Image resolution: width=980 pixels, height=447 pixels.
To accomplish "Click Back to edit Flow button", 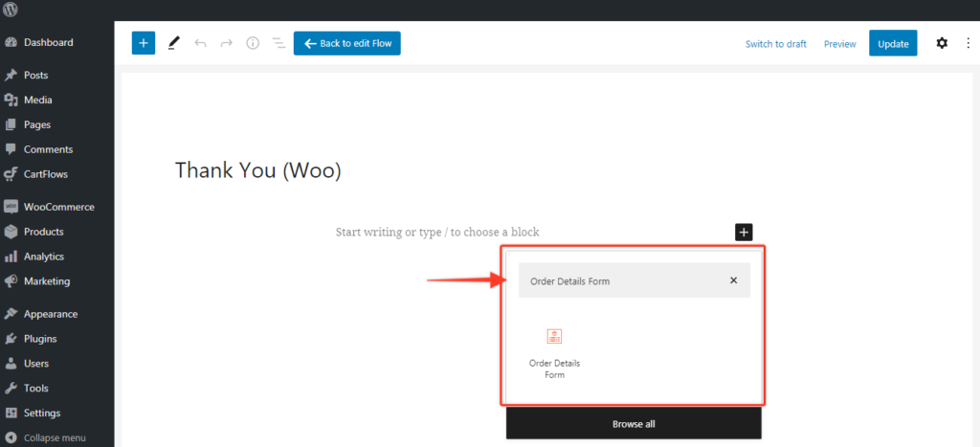I will (346, 43).
